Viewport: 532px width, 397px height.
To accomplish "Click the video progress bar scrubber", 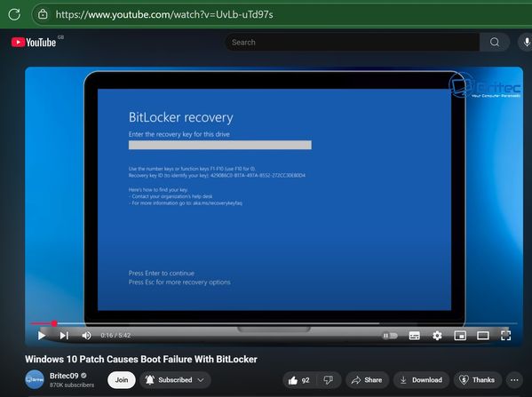I will click(54, 323).
